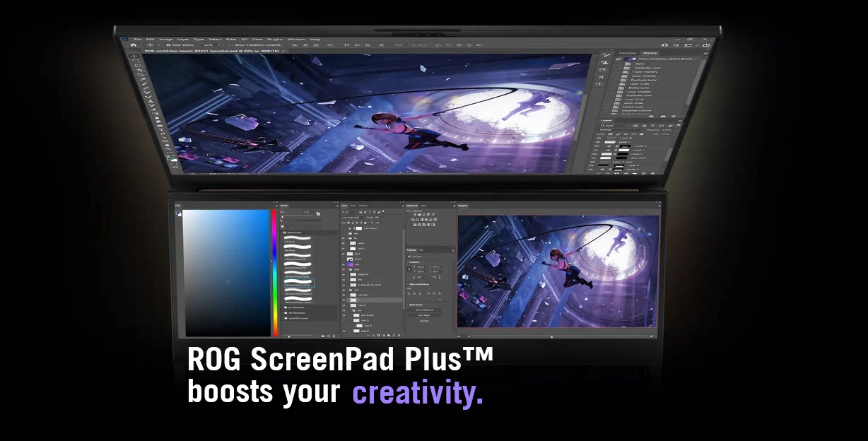868x441 pixels.
Task: Click the add layer mask icon on ScreenPad
Action: pos(379,336)
